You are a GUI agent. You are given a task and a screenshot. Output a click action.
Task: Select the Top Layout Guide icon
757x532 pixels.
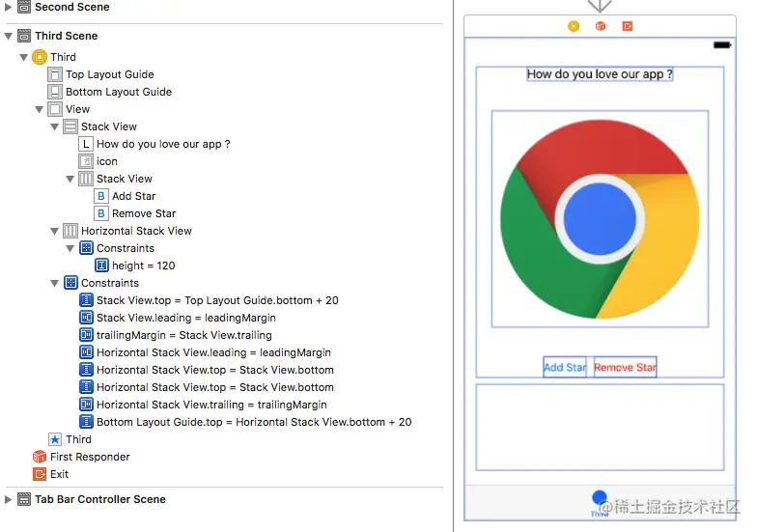(55, 74)
